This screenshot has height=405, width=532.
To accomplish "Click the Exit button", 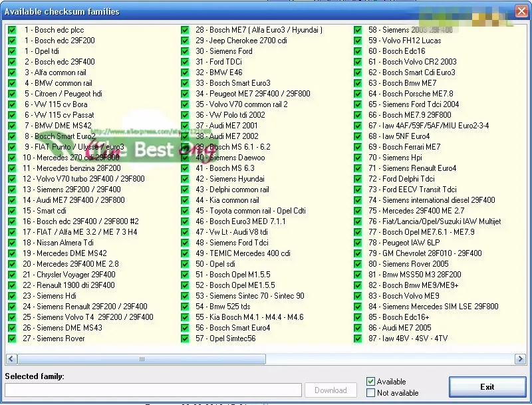I will click(487, 386).
